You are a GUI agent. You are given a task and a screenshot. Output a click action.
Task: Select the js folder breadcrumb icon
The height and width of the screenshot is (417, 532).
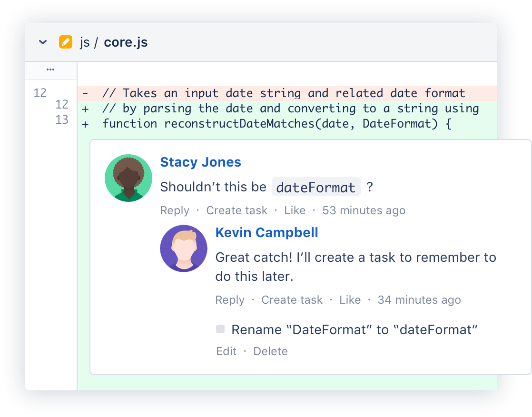(x=65, y=42)
